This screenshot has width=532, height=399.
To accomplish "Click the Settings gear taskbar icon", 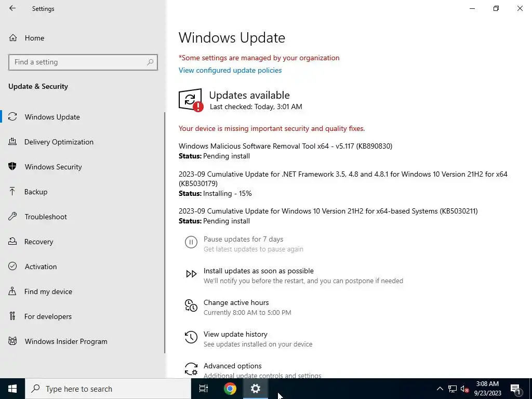I will 256,389.
